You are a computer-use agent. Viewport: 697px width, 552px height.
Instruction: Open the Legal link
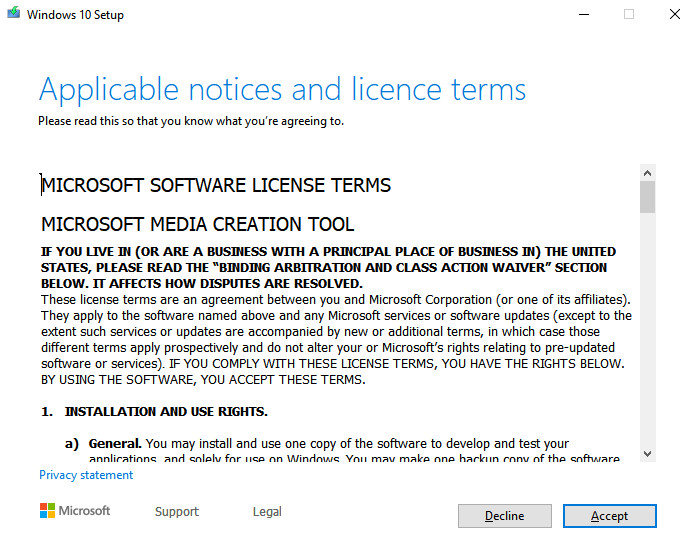[267, 511]
